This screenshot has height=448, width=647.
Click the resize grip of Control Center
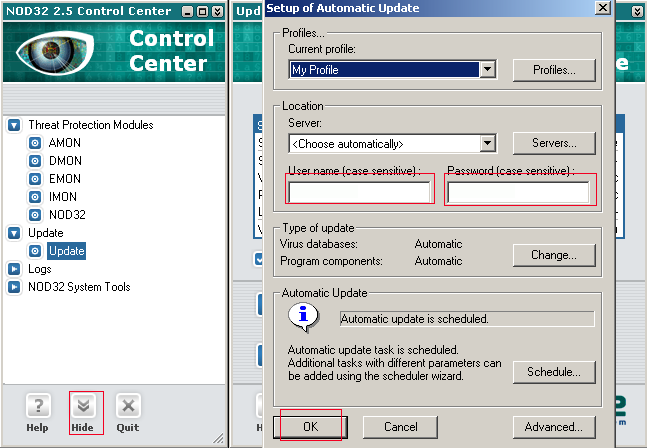[219, 438]
